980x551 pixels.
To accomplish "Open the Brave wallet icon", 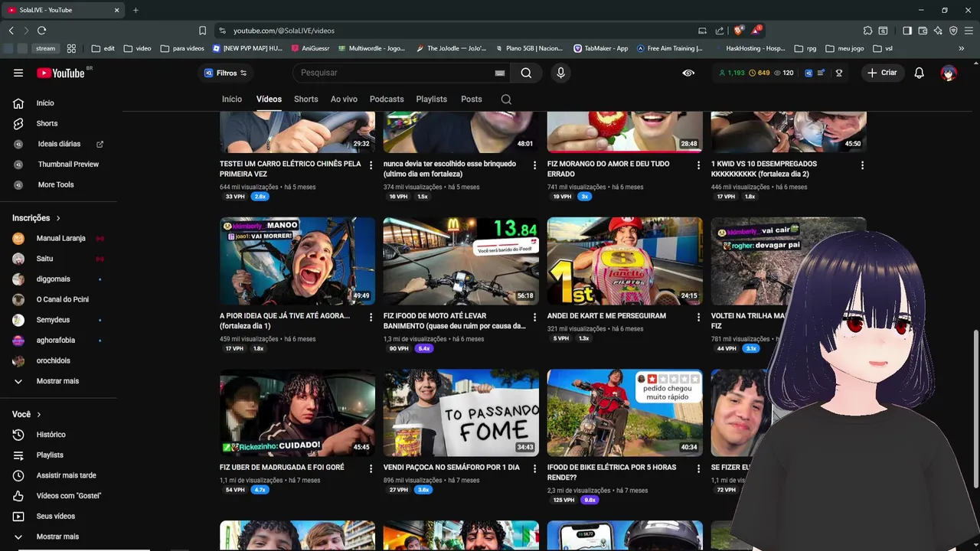I will click(923, 31).
